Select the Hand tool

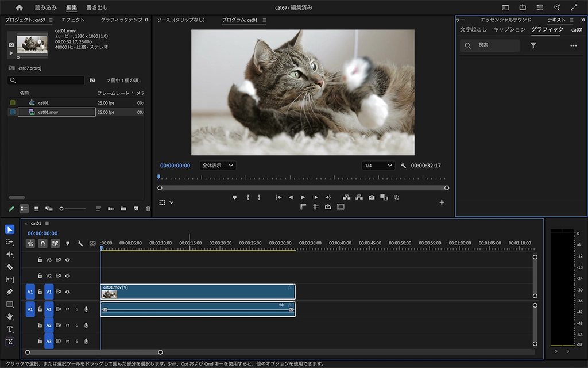(x=10, y=317)
